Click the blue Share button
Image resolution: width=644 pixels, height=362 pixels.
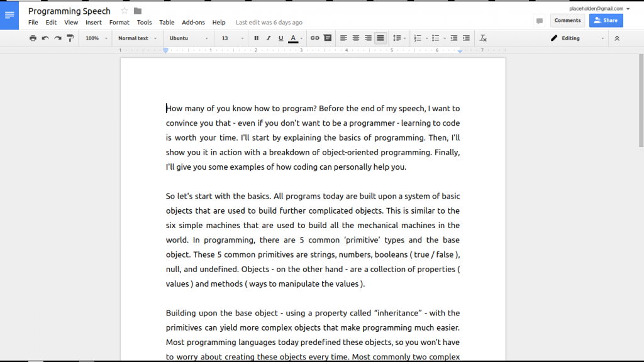coord(606,21)
